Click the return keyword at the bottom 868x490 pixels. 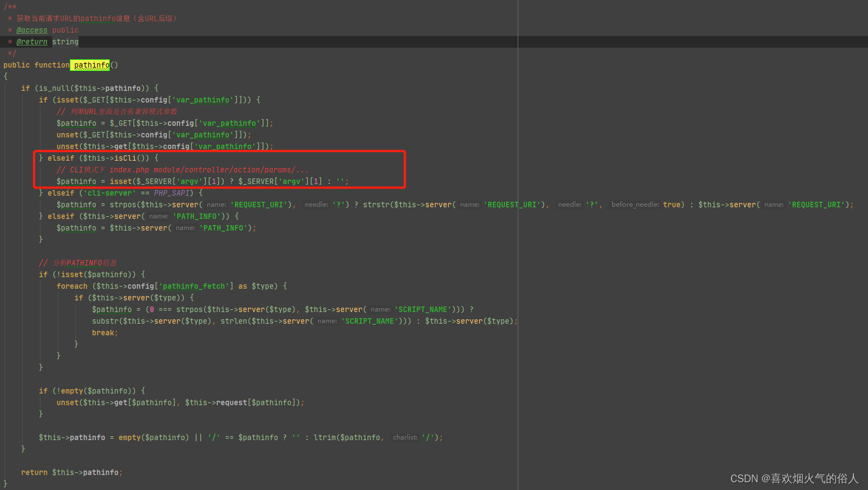(34, 472)
